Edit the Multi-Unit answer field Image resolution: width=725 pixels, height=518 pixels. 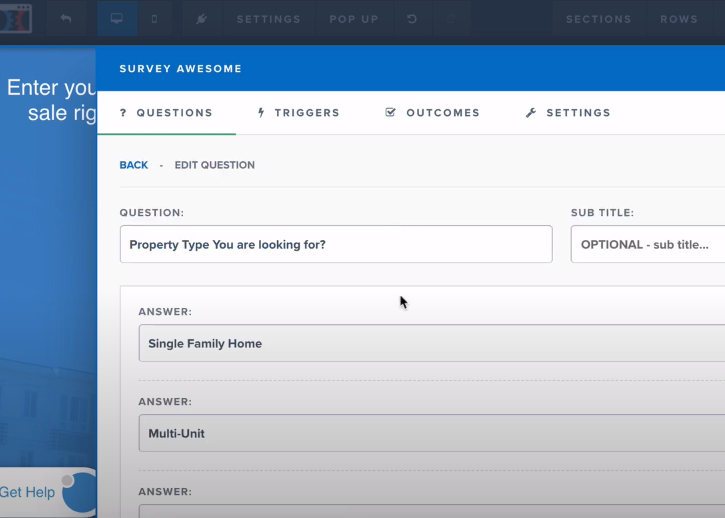[432, 433]
